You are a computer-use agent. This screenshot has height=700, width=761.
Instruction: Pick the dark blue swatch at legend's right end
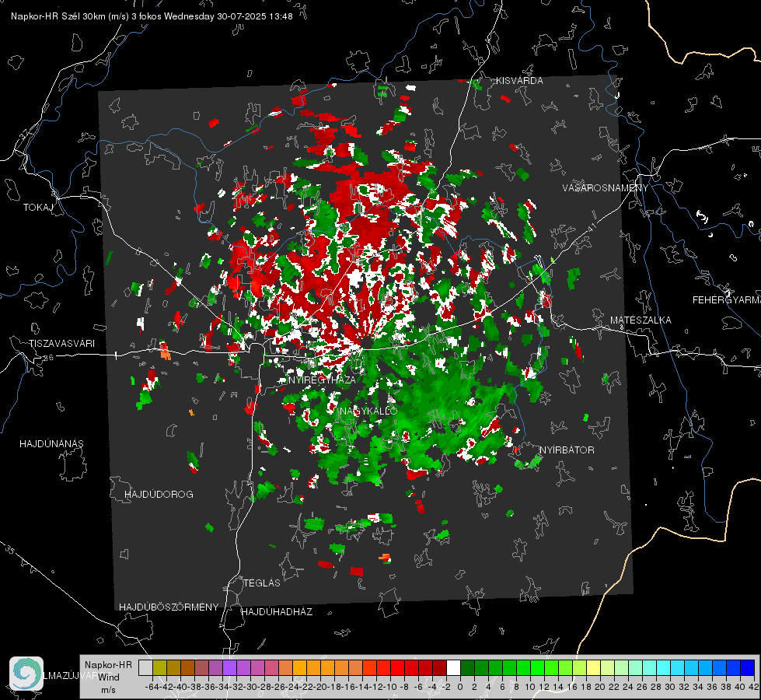click(748, 667)
